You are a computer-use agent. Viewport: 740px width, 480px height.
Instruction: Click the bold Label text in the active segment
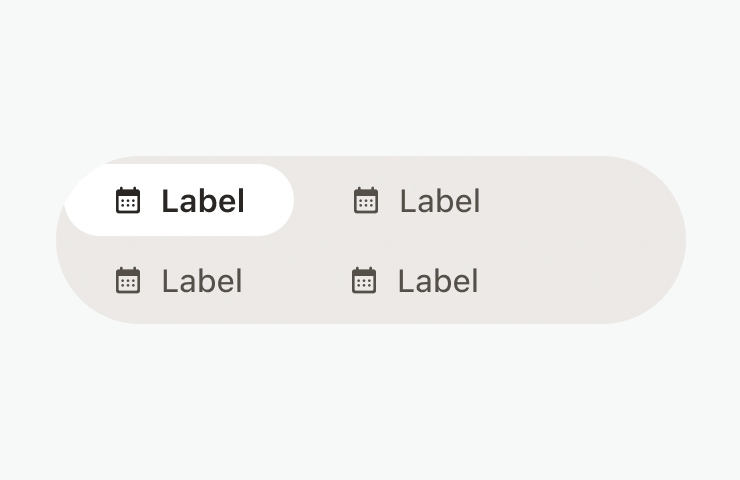tap(203, 201)
